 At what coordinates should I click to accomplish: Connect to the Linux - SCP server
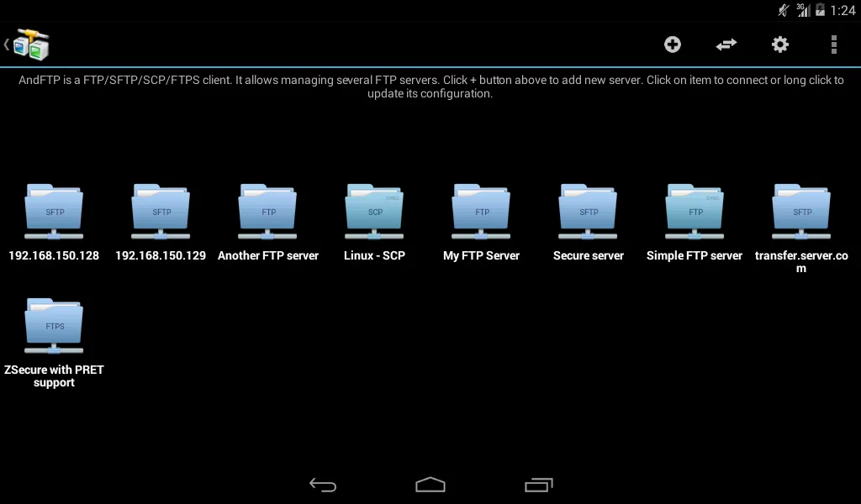(374, 210)
